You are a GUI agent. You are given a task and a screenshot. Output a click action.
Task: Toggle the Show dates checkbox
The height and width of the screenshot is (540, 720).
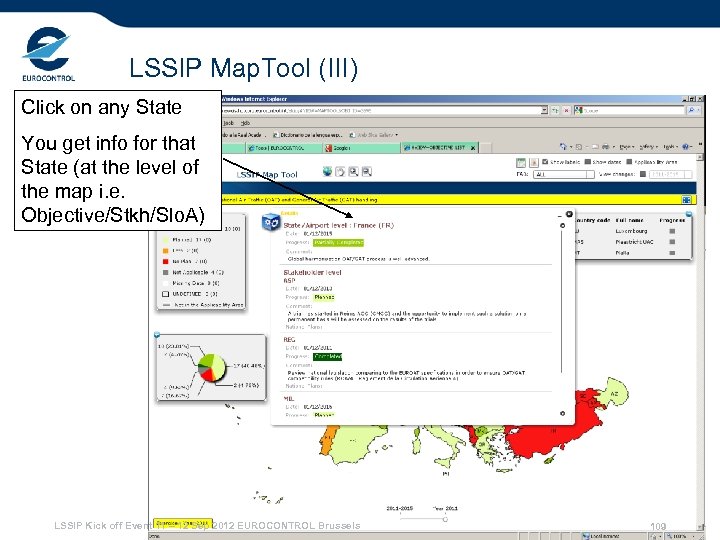[x=587, y=162]
